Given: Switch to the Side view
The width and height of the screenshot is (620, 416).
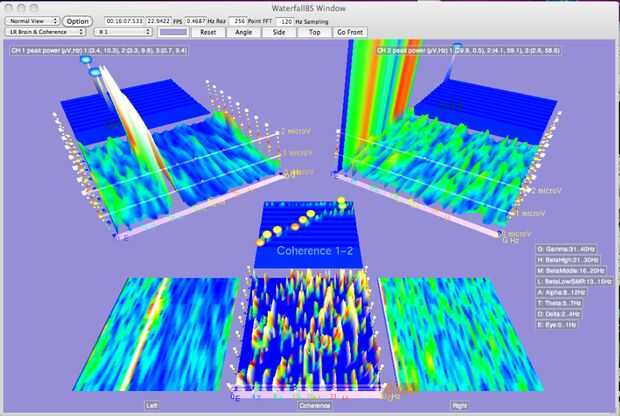Looking at the screenshot, I should (279, 32).
